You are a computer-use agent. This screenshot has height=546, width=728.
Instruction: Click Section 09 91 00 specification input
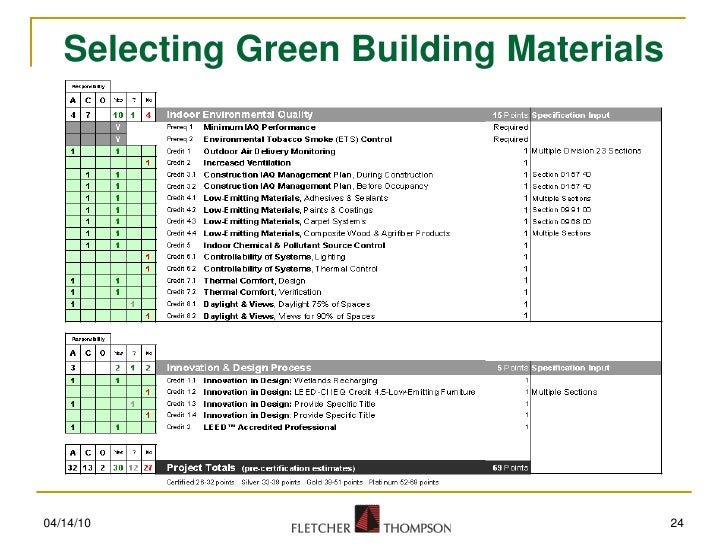(561, 210)
